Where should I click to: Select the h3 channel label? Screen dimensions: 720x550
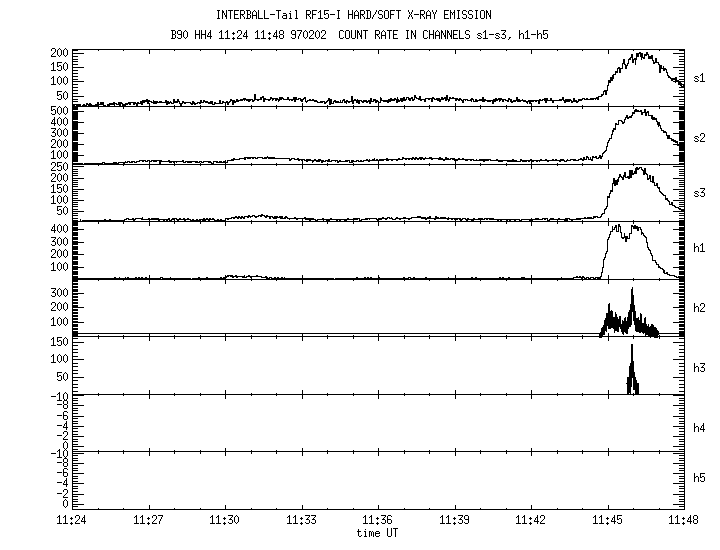click(x=701, y=364)
